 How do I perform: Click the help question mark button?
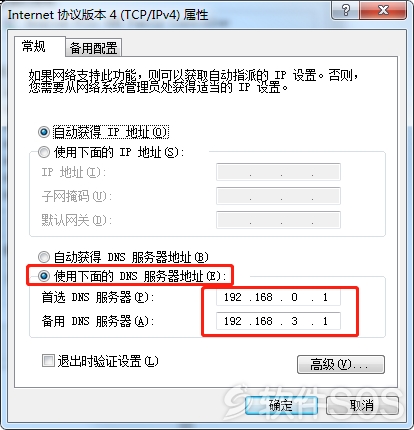click(x=346, y=10)
